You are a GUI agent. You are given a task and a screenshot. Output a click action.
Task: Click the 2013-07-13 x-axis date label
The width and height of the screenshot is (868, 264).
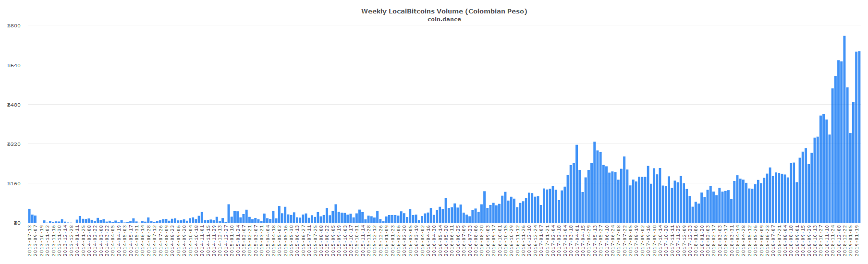(x=29, y=240)
